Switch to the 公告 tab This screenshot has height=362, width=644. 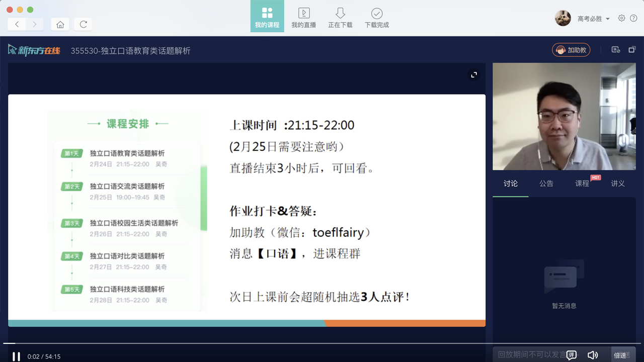click(x=546, y=184)
